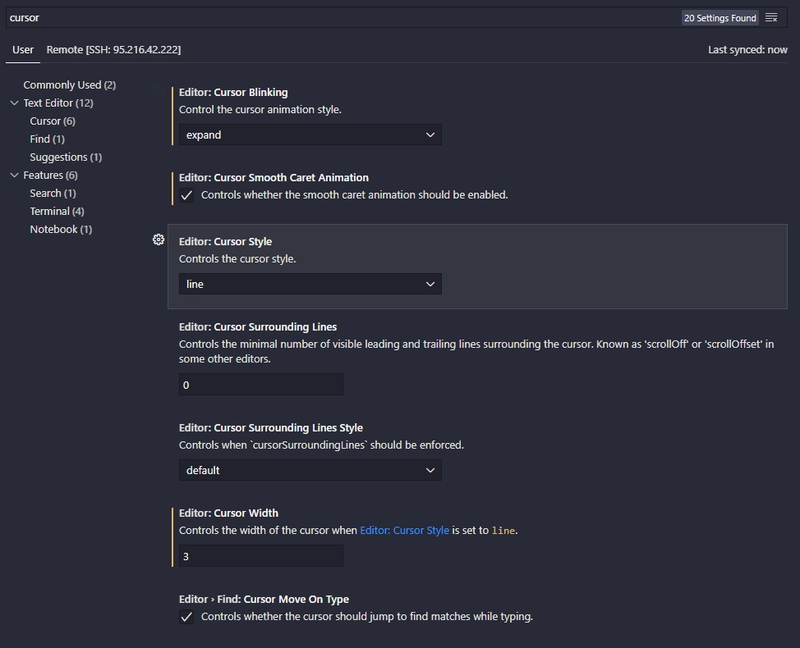Select Cursor (6) in settings tree
Viewport: 800px width, 648px height.
pyautogui.click(x=53, y=121)
